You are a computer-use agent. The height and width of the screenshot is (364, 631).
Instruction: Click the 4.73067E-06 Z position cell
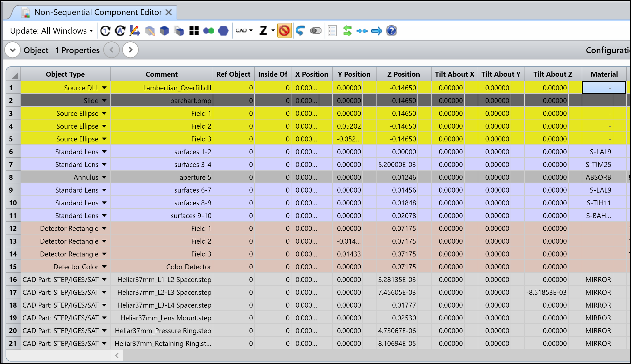click(397, 331)
